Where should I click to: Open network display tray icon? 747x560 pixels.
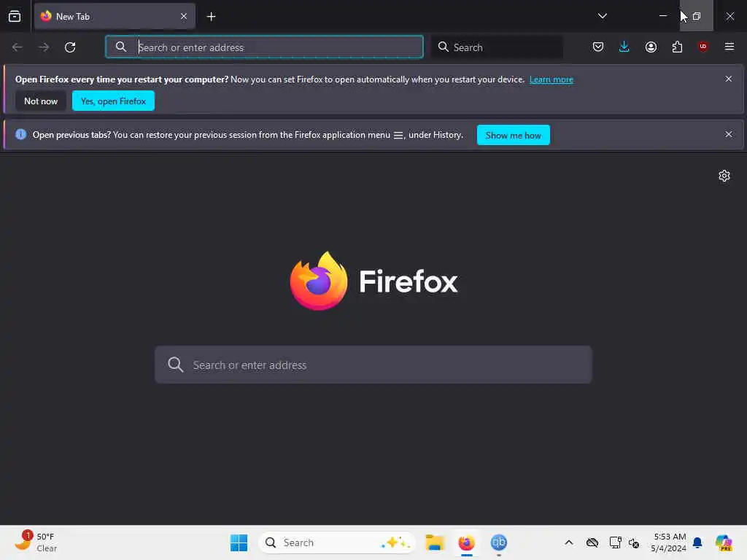pyautogui.click(x=616, y=542)
